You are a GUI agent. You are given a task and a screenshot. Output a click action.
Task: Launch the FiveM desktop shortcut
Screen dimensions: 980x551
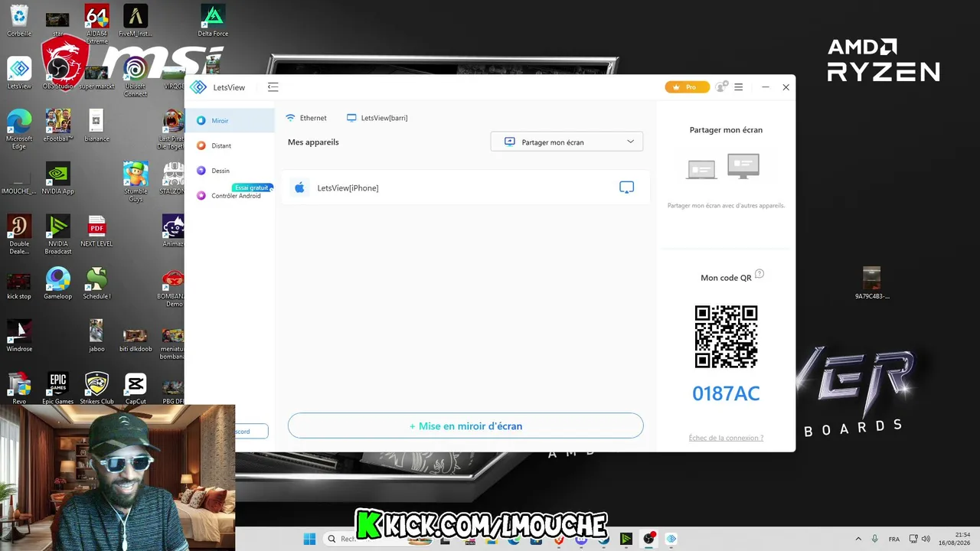click(136, 21)
